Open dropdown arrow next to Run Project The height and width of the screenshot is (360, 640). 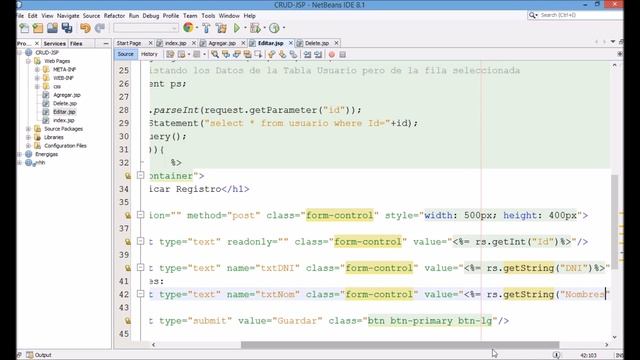pyautogui.click(x=245, y=28)
